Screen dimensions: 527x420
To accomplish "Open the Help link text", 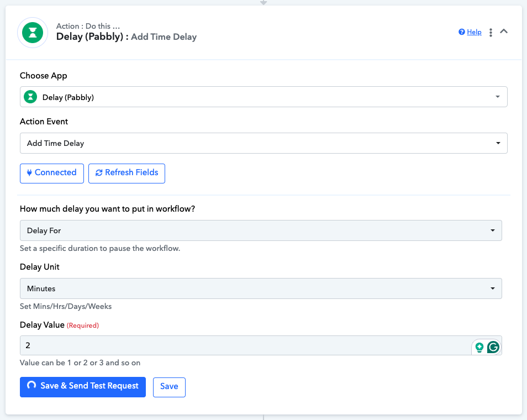I will pyautogui.click(x=474, y=32).
